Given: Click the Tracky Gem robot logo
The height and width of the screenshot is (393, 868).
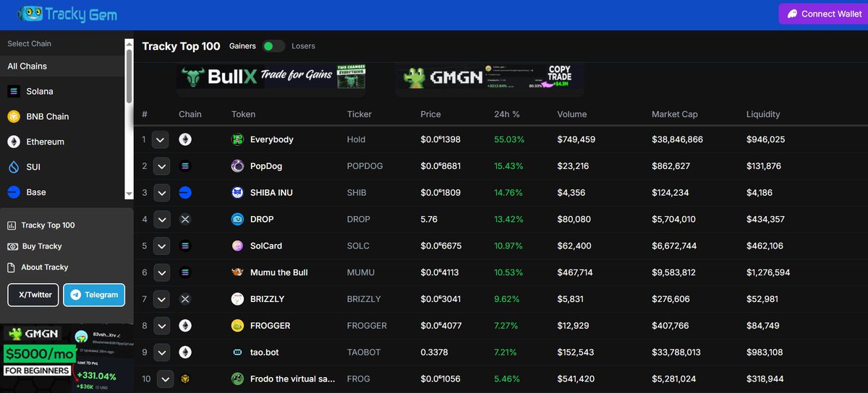Looking at the screenshot, I should (31, 14).
